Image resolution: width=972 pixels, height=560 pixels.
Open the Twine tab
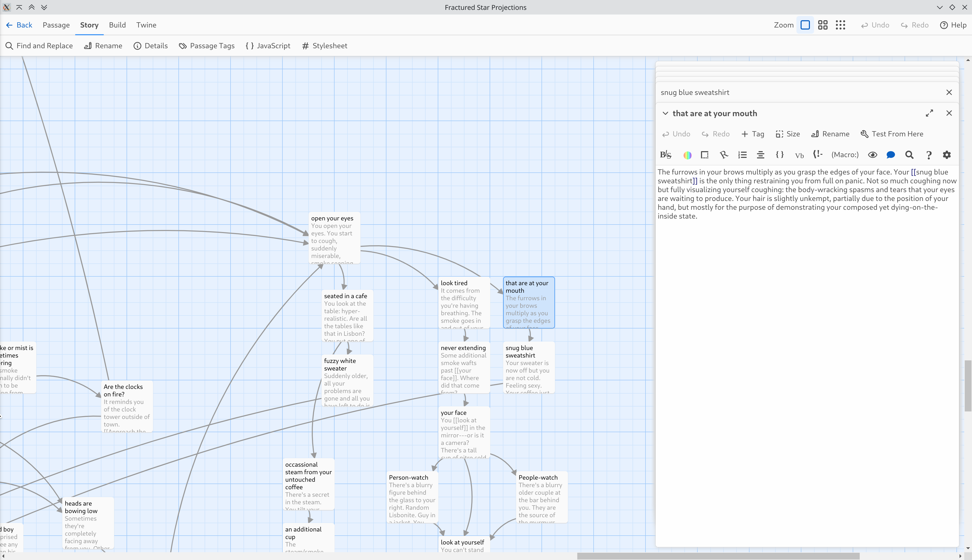click(146, 25)
